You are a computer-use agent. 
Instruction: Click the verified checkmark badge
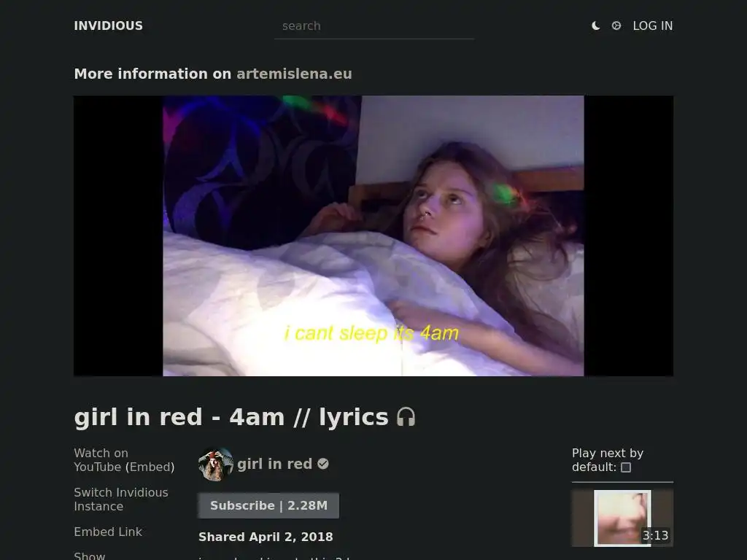click(x=323, y=464)
